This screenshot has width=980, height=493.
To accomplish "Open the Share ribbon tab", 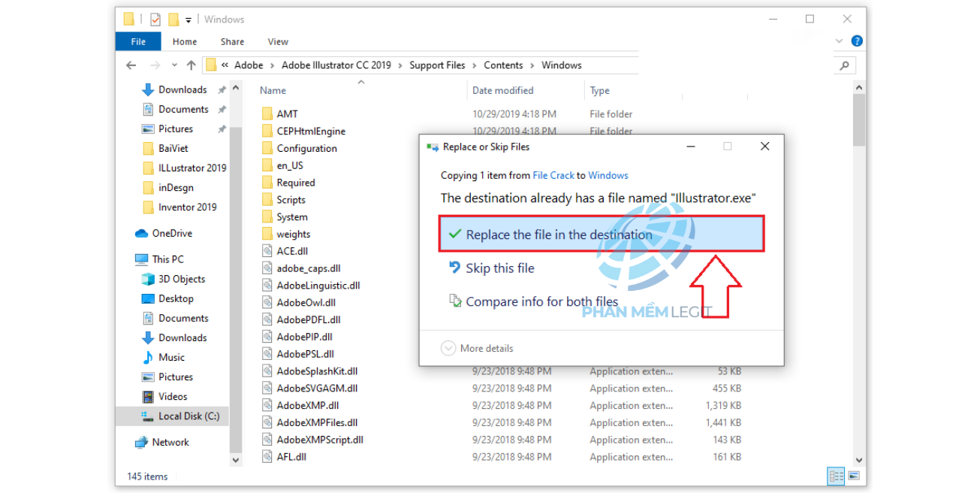I will [233, 42].
